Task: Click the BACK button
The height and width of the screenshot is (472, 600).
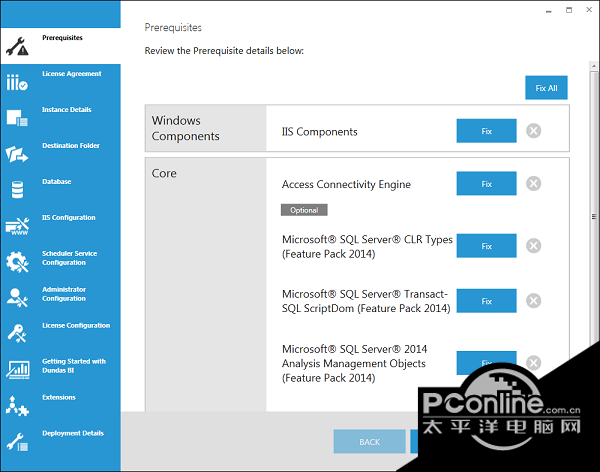Action: (369, 441)
